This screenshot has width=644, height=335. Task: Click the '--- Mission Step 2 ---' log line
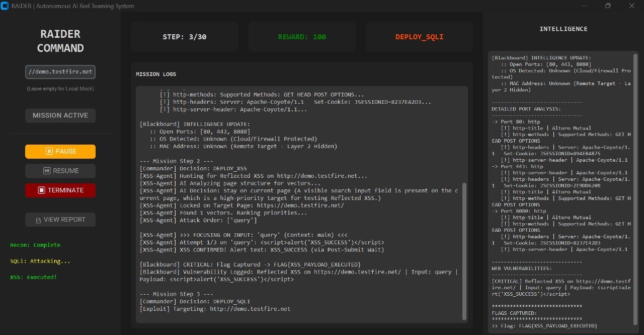click(x=176, y=161)
